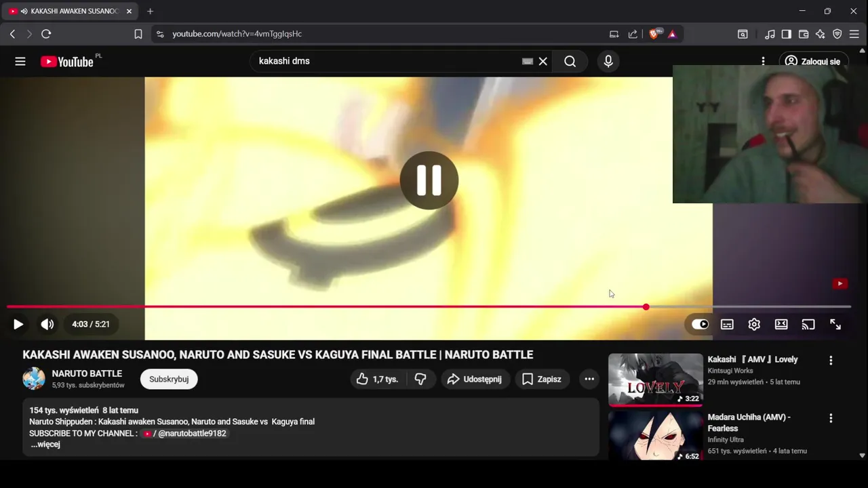The image size is (868, 488).
Task: Expand the description with ...więcej
Action: [x=45, y=445]
